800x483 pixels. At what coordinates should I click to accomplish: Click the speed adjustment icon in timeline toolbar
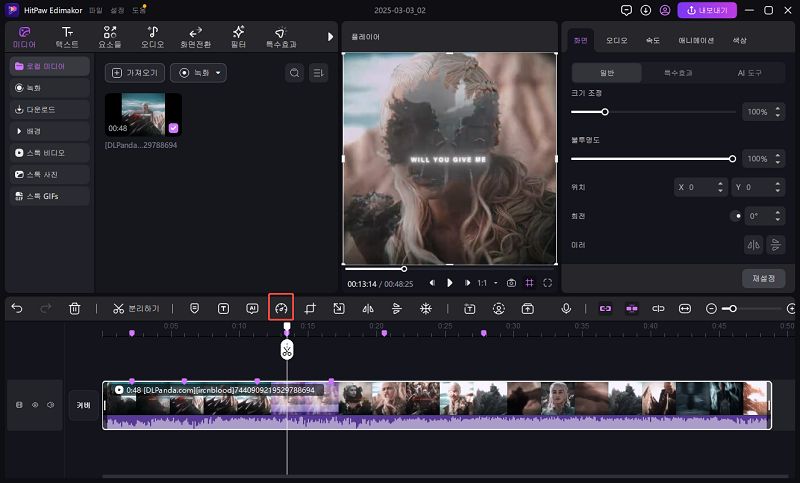coord(281,309)
